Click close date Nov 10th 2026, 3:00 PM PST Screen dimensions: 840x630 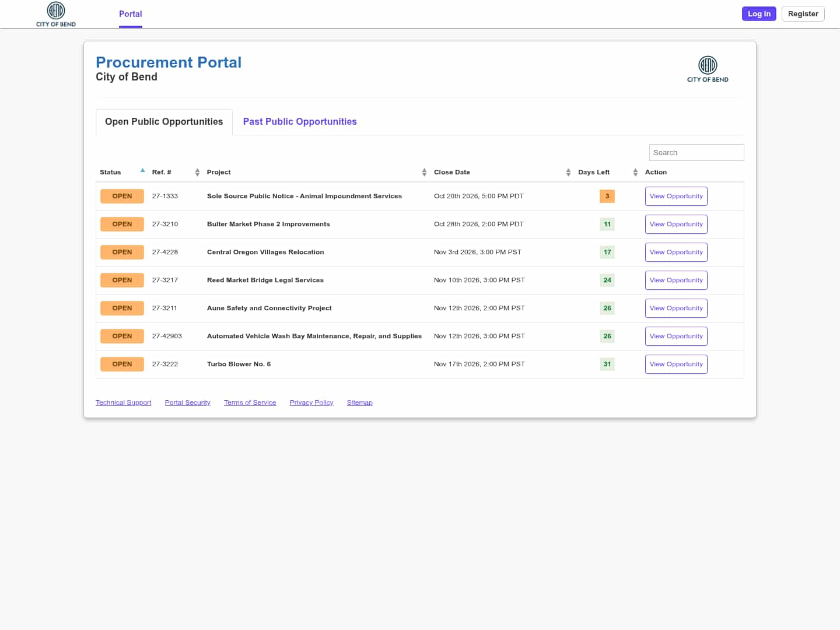click(480, 280)
